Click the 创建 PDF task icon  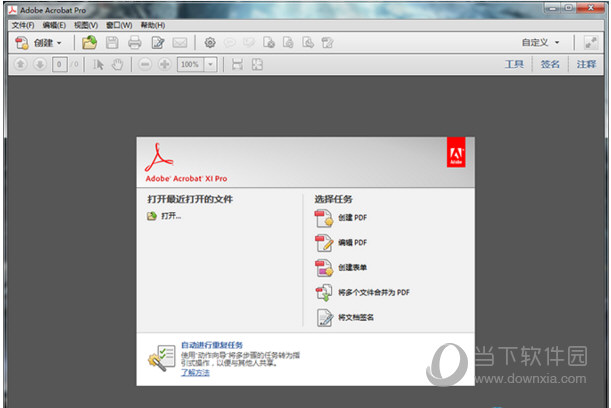[324, 218]
